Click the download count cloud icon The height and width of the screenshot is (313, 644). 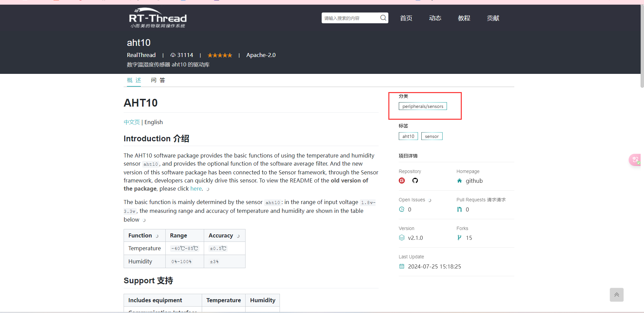pyautogui.click(x=173, y=55)
